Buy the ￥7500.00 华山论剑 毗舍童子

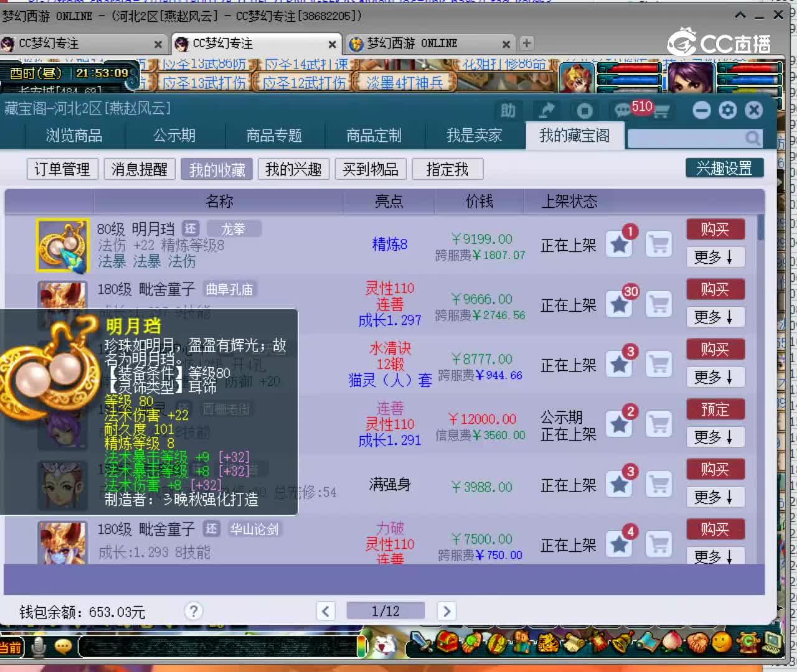(715, 529)
